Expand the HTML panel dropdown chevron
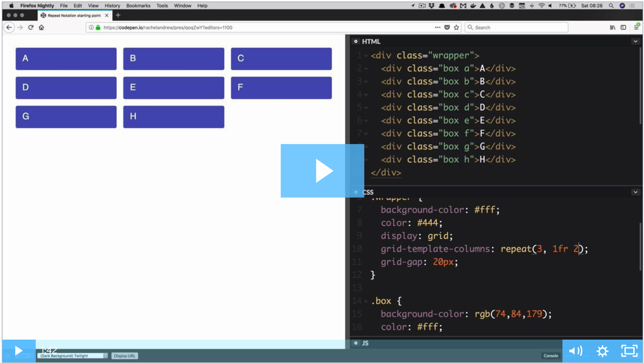The image size is (644, 363). pyautogui.click(x=635, y=41)
